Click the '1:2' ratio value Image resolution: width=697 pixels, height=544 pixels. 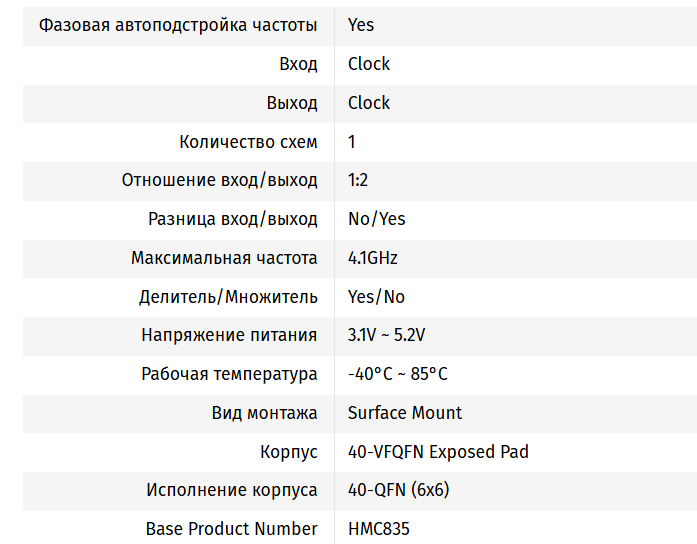point(358,180)
